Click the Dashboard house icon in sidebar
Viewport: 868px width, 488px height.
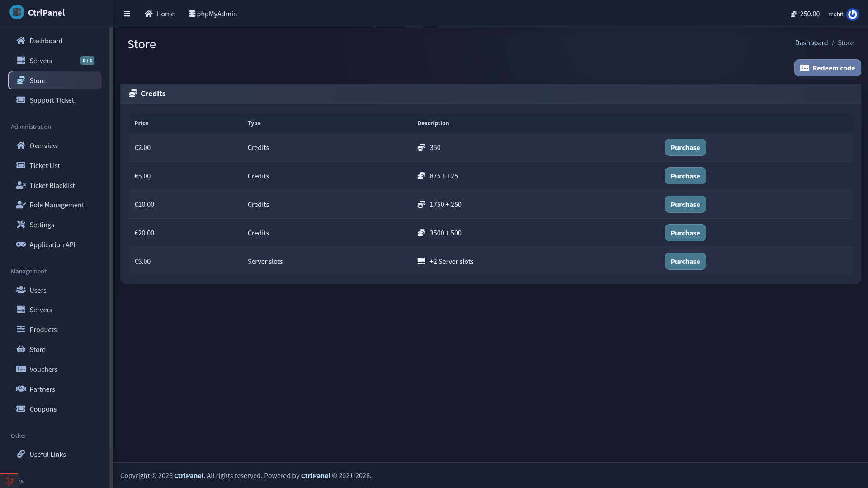[x=21, y=41]
